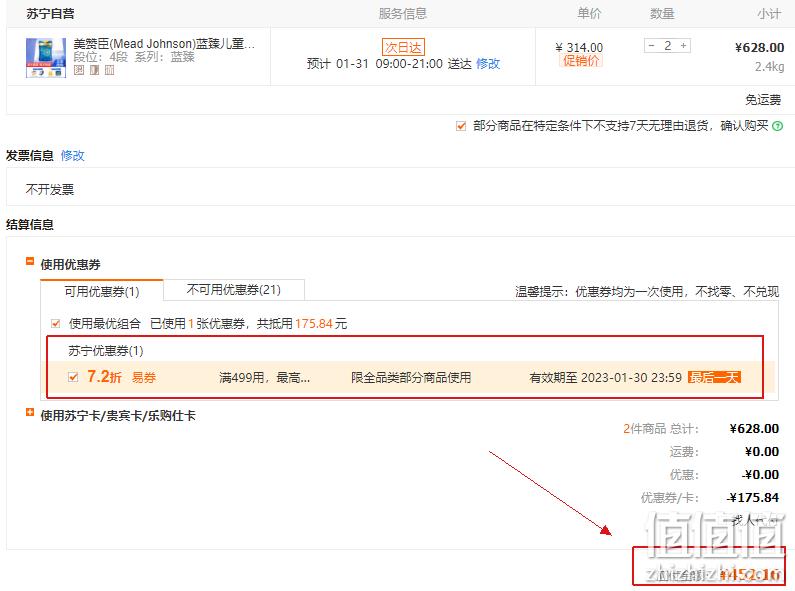Switch to the 不可用优惠券(21) tab
The height and width of the screenshot is (591, 795).
tap(234, 289)
